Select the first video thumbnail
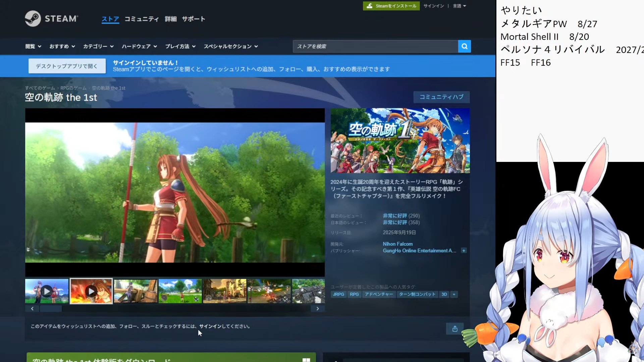Image resolution: width=644 pixels, height=362 pixels. click(x=47, y=291)
